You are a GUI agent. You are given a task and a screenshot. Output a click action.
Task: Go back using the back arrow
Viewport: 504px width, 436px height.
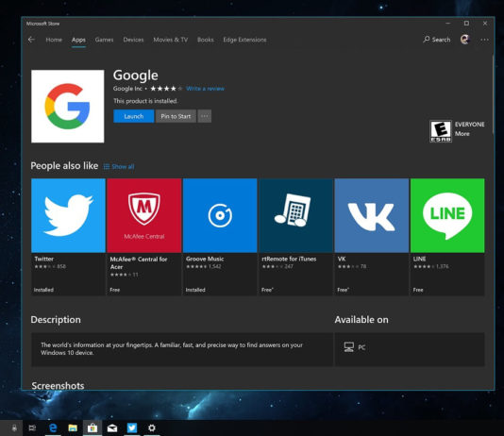pos(31,40)
